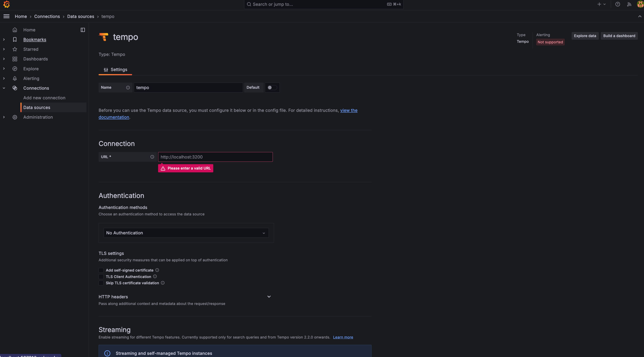Open Data sources from the breadcrumb
644x357 pixels.
81,16
